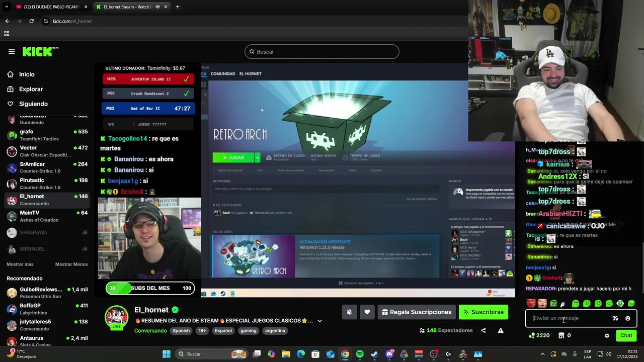Reload the Kick page
The width and height of the screenshot is (644, 362).
tap(31, 21)
